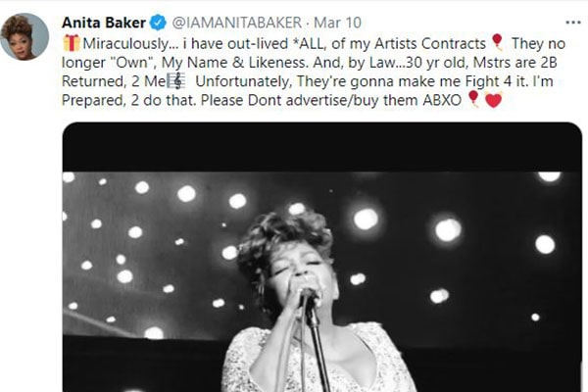
Task: Click the blue verified badge
Action: (154, 22)
